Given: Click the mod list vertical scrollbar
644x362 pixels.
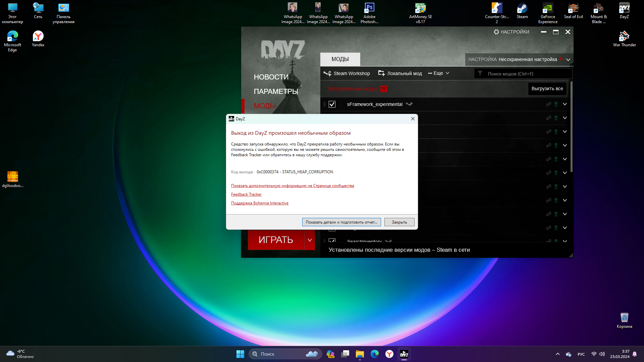Looking at the screenshot, I should click(x=571, y=127).
